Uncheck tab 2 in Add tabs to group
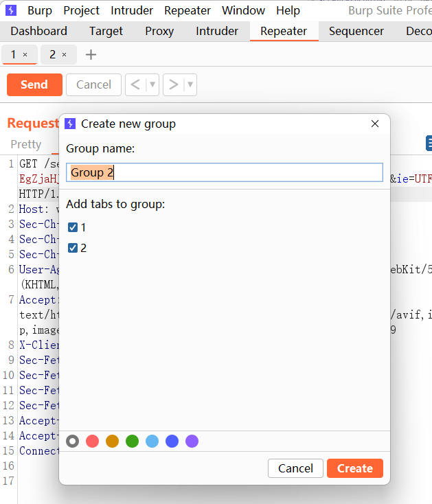The image size is (432, 504). tap(73, 248)
